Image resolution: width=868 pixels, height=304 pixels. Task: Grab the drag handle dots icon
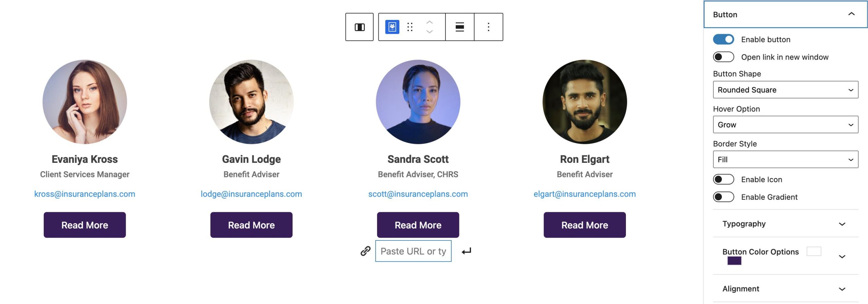[410, 27]
